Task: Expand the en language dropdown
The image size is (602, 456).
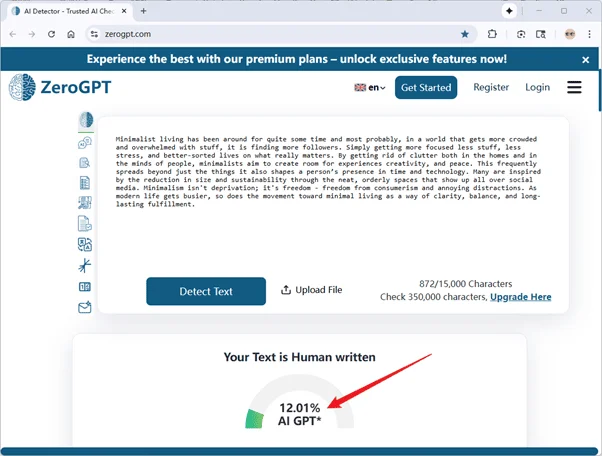Action: point(370,88)
